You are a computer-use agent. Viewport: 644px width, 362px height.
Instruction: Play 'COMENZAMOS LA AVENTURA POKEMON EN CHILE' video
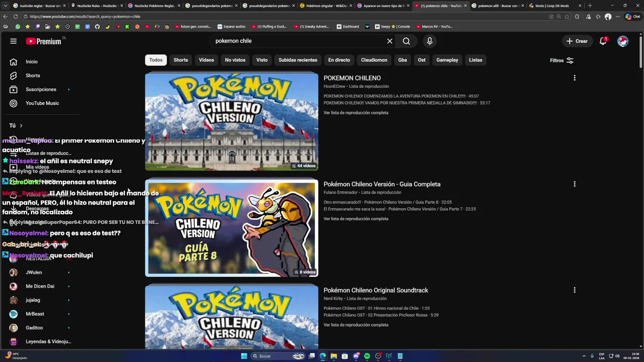point(401,96)
